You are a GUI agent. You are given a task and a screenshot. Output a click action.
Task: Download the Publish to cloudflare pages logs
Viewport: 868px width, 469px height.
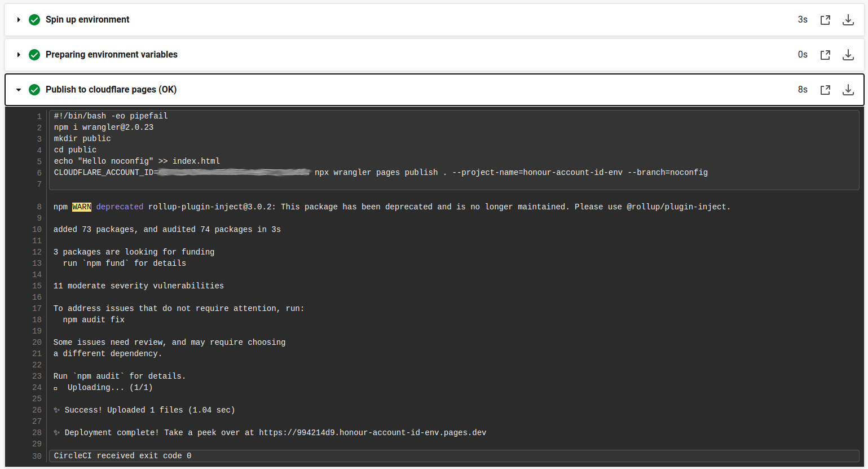point(848,89)
